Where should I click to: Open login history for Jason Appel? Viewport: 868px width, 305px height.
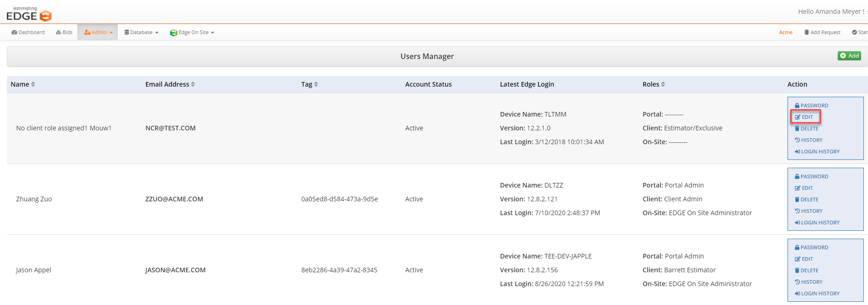[x=817, y=293]
